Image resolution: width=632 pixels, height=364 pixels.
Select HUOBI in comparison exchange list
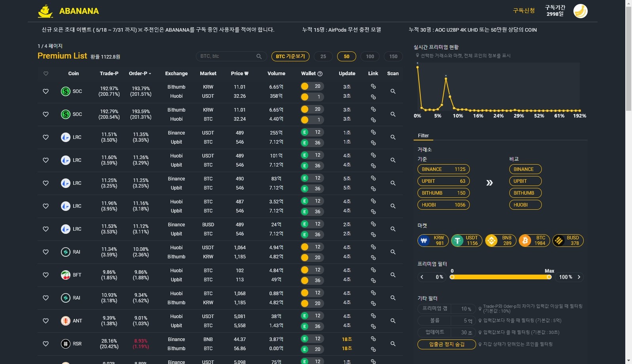526,205
